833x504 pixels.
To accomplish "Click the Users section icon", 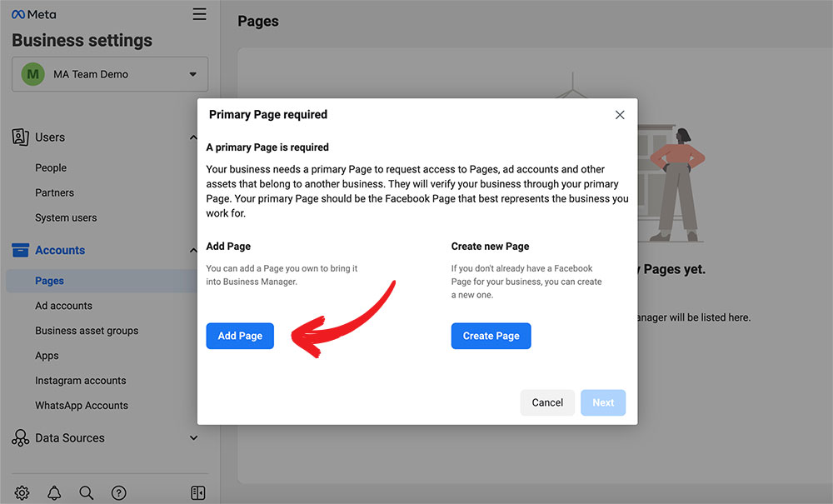I will pyautogui.click(x=21, y=137).
